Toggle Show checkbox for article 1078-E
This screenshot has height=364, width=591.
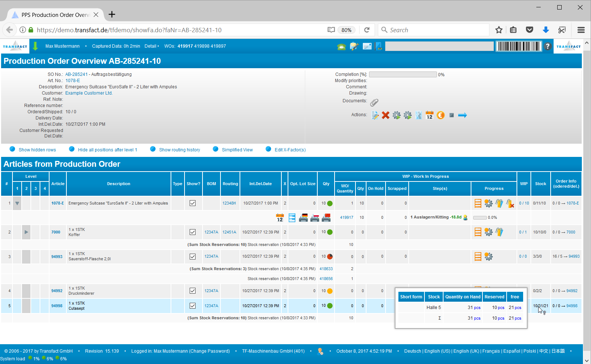point(193,203)
